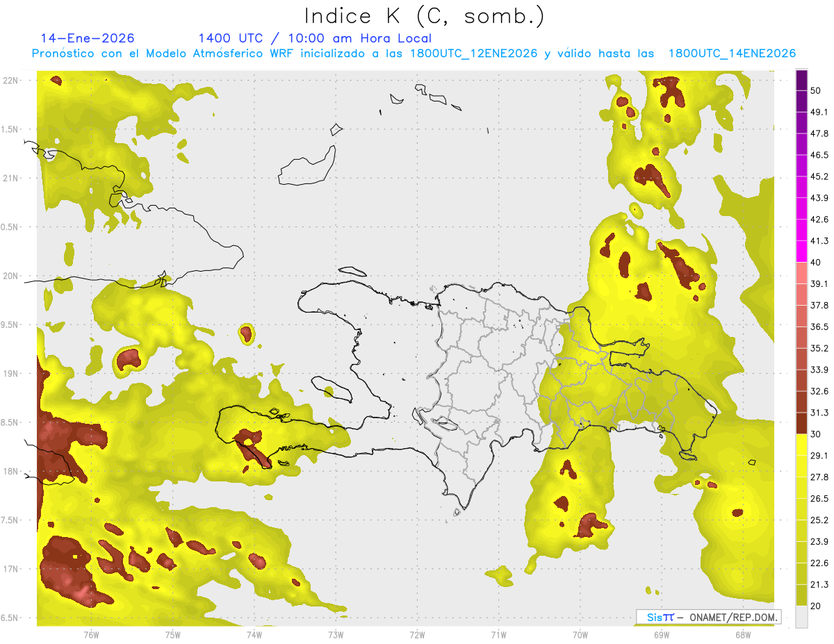Click the 71W longitude label

(x=498, y=634)
